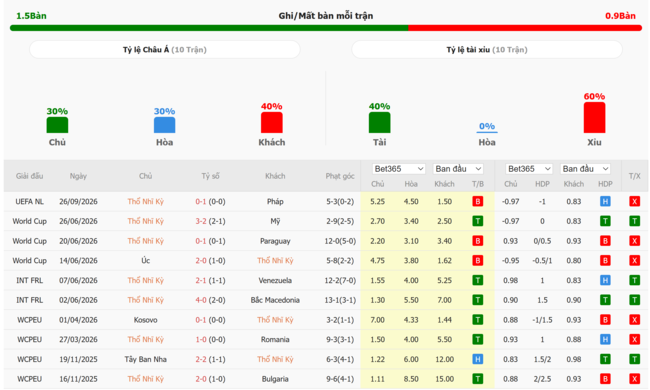Click the red X badge in Bulgaria row
This screenshot has height=390, width=650.
coord(634,379)
